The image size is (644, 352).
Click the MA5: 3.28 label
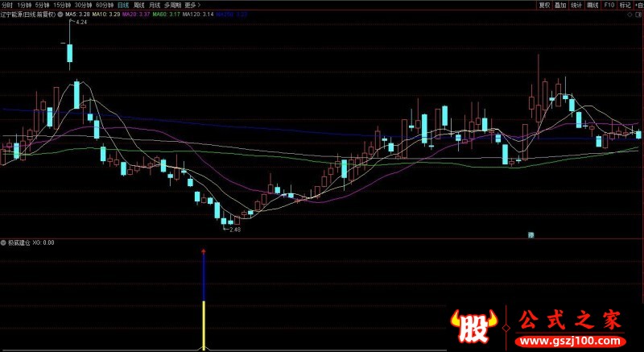coord(76,14)
